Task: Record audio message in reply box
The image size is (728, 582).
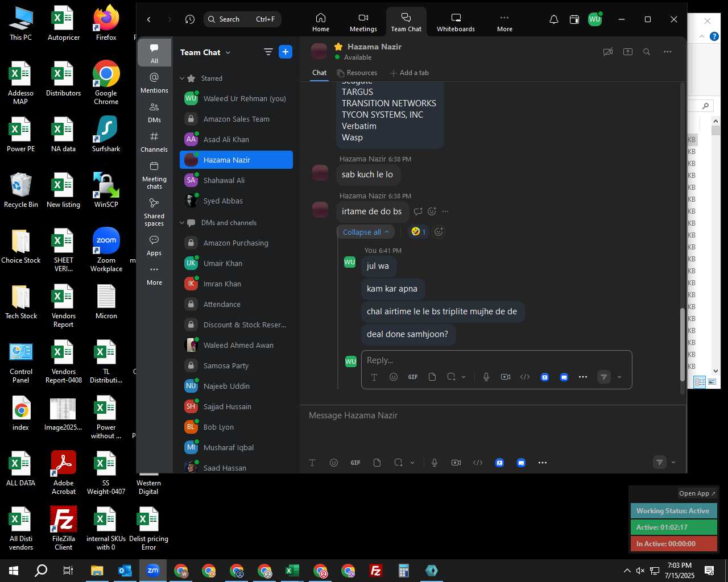Action: (x=486, y=377)
